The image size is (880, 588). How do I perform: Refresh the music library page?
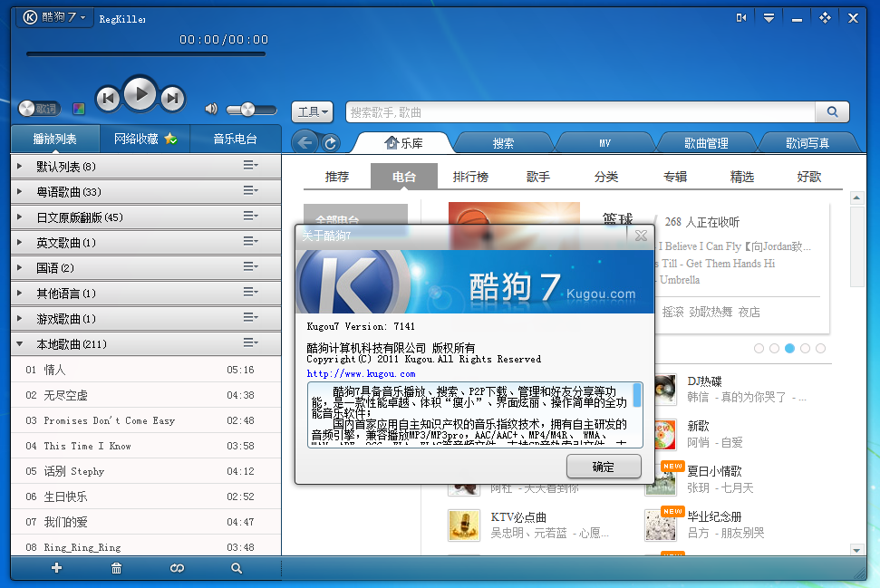point(331,144)
